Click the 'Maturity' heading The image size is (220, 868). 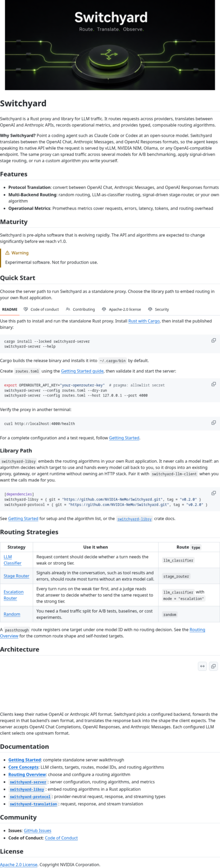tap(14, 222)
